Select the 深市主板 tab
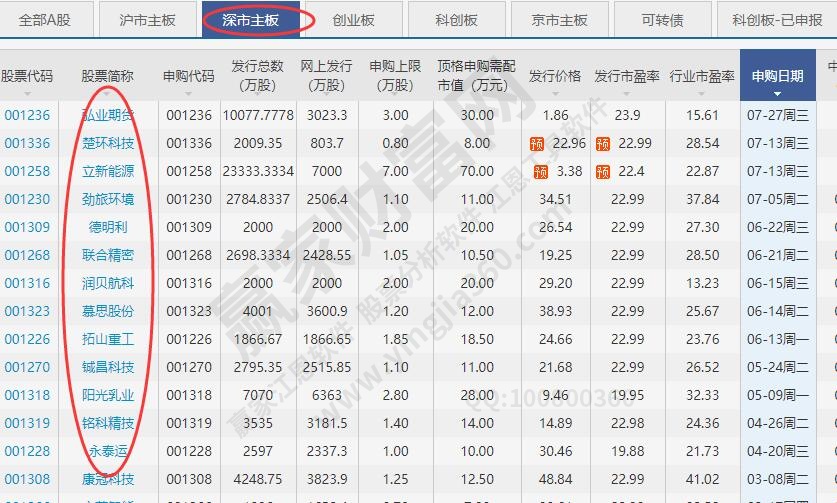The height and width of the screenshot is (503, 837). pyautogui.click(x=251, y=19)
